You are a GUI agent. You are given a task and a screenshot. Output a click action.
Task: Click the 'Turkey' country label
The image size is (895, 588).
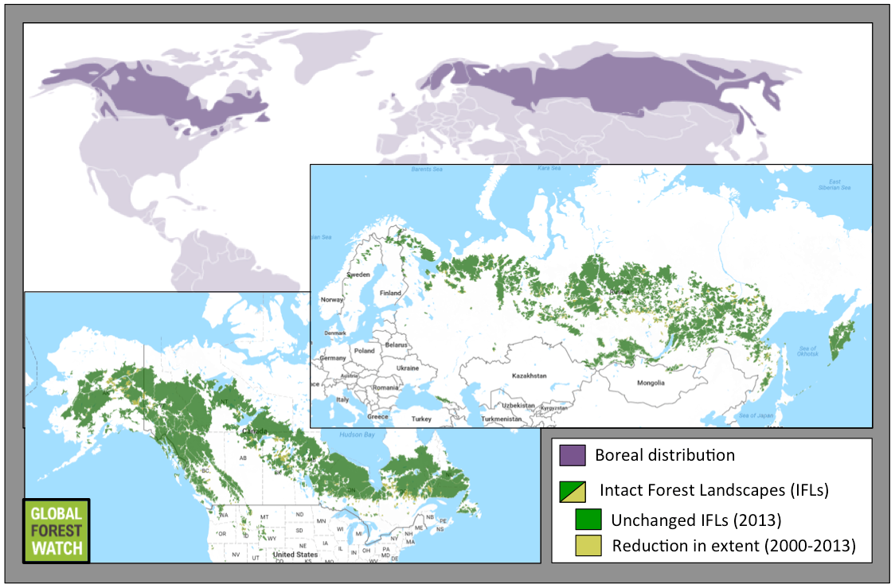click(x=421, y=419)
